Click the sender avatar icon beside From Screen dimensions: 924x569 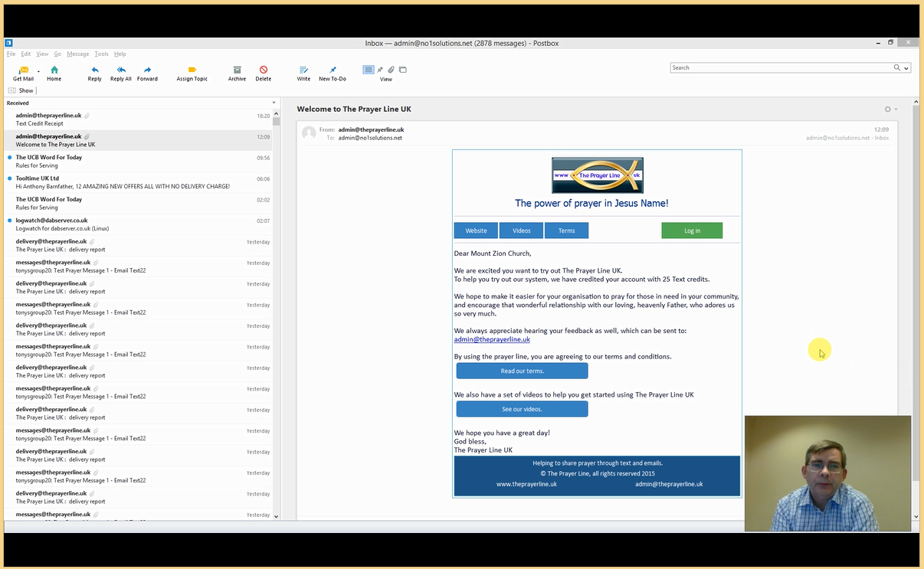pos(309,133)
